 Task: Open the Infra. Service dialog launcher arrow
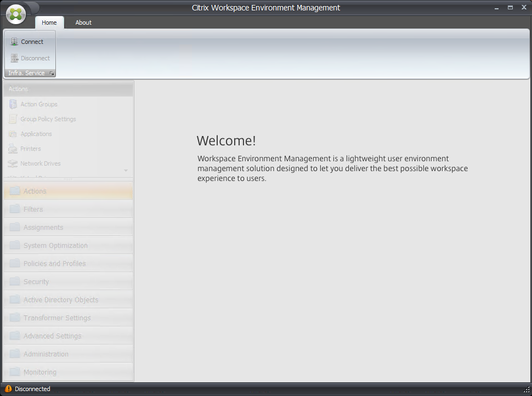pos(52,72)
